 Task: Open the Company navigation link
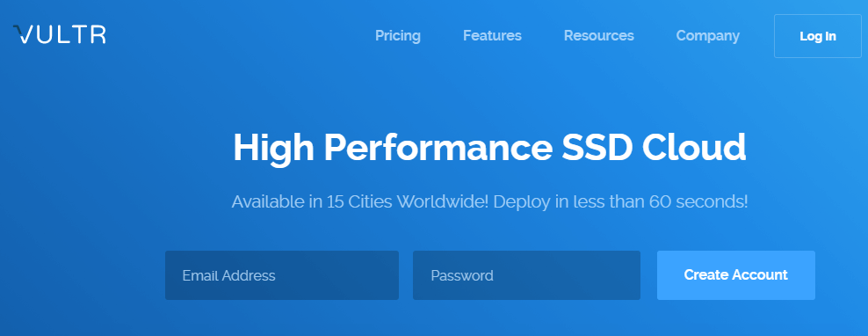coord(707,36)
